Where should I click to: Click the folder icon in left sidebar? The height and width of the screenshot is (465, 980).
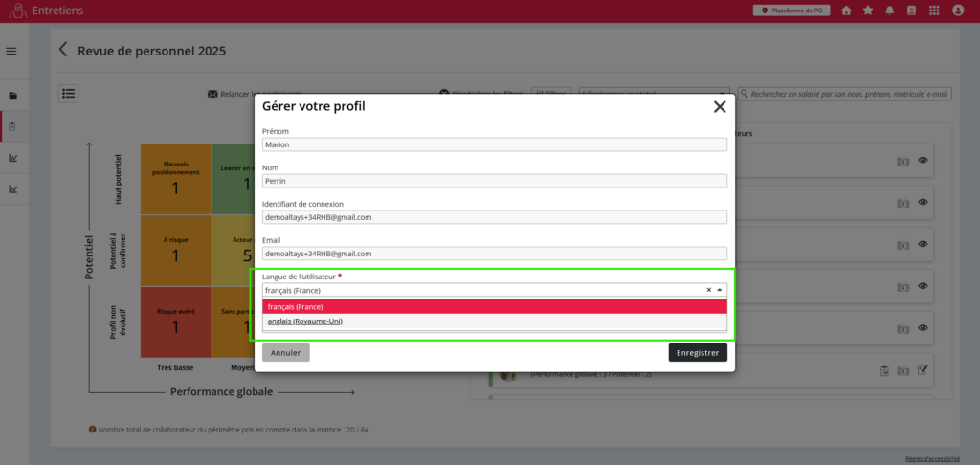click(13, 96)
